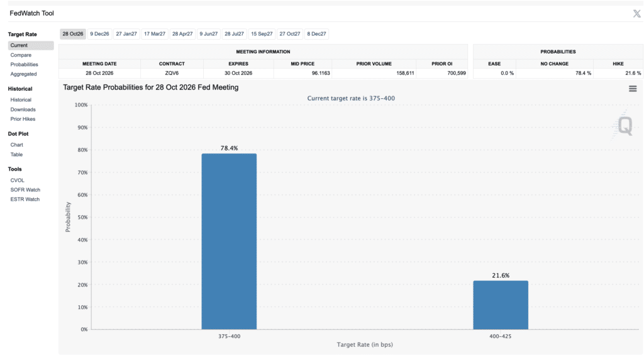The width and height of the screenshot is (644, 355).
Task: Click the MEETING DATE column header
Action: tap(99, 64)
